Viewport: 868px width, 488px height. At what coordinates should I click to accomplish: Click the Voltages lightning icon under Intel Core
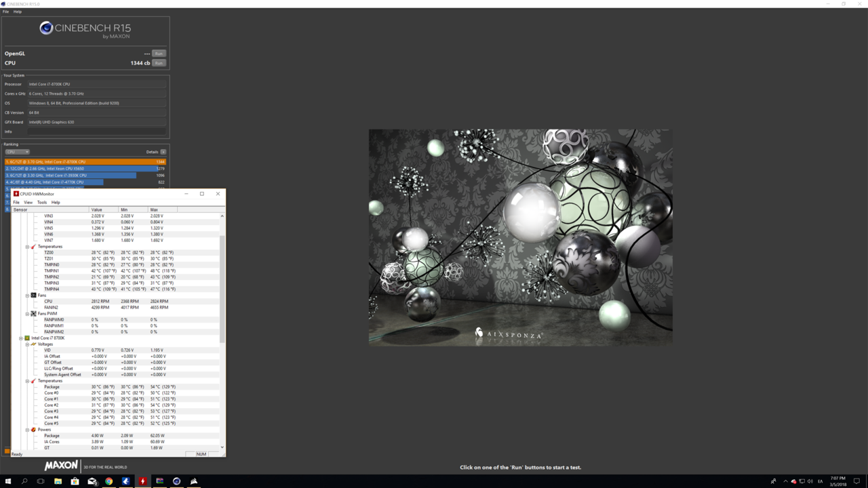pos(33,344)
